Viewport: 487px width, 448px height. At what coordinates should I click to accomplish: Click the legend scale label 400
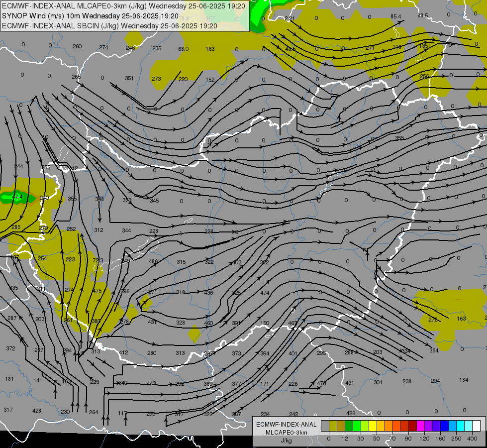tap(472, 439)
